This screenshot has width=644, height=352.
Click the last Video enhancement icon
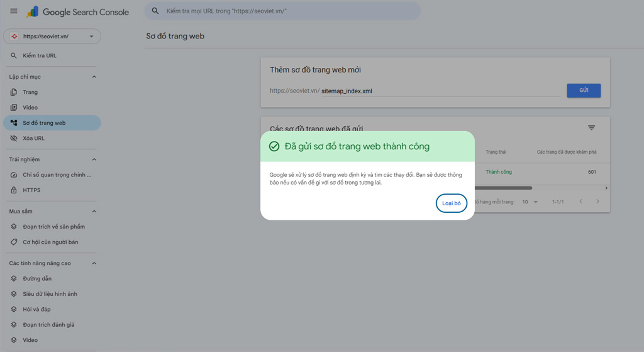[14, 340]
